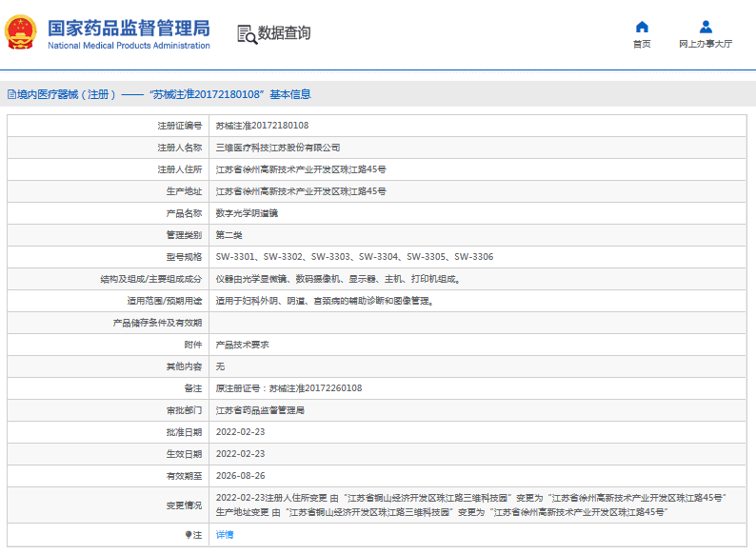Click the 结构及组成 composition description
The width and height of the screenshot is (756, 554).
(337, 279)
